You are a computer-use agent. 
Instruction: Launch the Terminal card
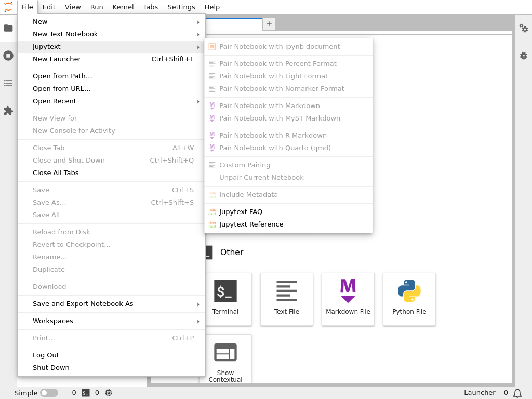(225, 299)
